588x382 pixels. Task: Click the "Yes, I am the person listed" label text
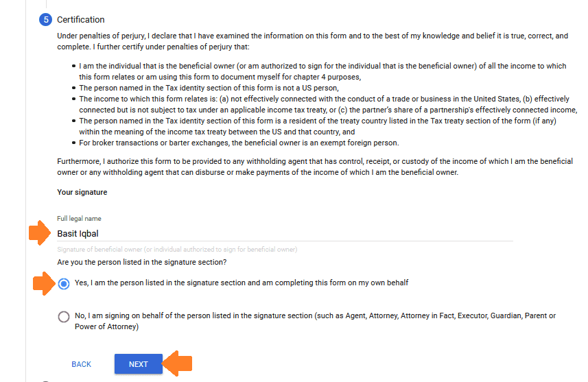pyautogui.click(x=242, y=283)
